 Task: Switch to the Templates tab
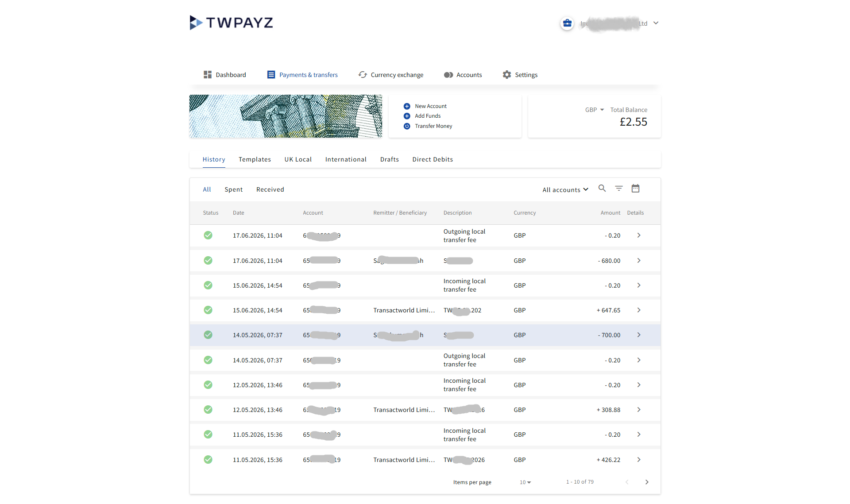pyautogui.click(x=255, y=159)
